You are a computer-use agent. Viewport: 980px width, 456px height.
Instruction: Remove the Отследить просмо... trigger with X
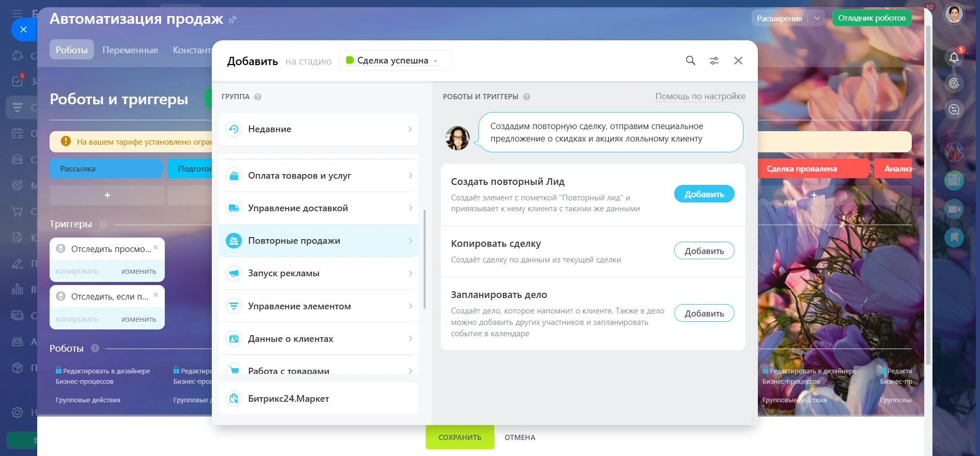tap(155, 247)
